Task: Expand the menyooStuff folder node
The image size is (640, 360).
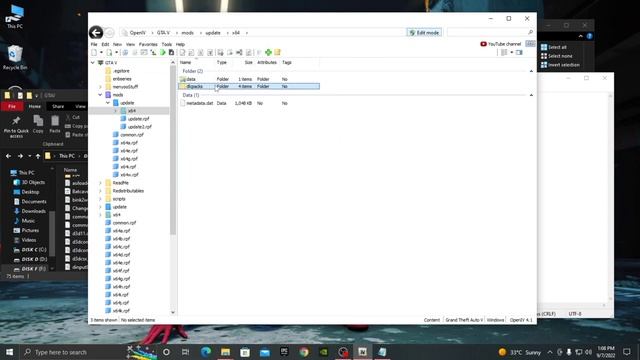Action: [100, 87]
